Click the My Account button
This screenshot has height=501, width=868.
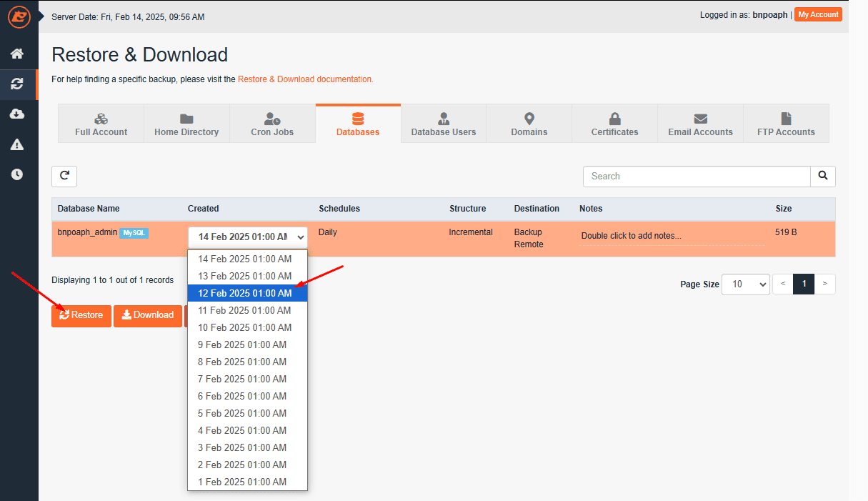pos(818,15)
